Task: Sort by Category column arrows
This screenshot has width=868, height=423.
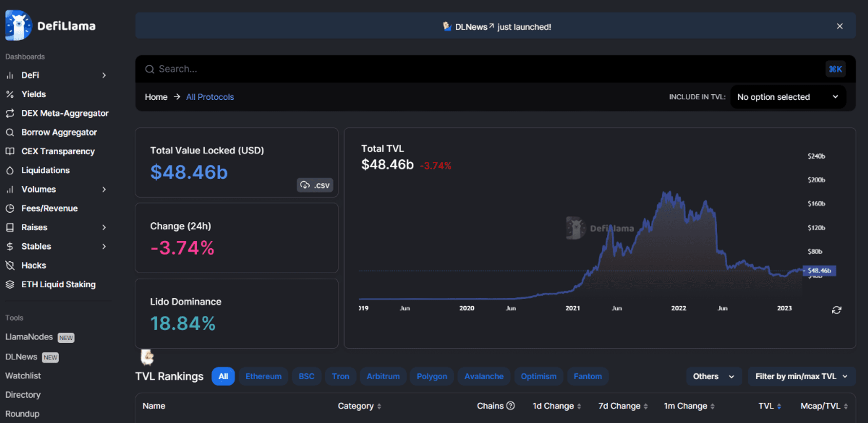Action: click(x=379, y=406)
